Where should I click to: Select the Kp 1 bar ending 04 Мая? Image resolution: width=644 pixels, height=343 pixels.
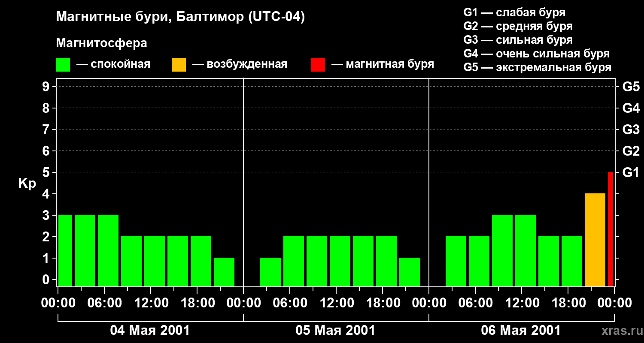pos(224,272)
